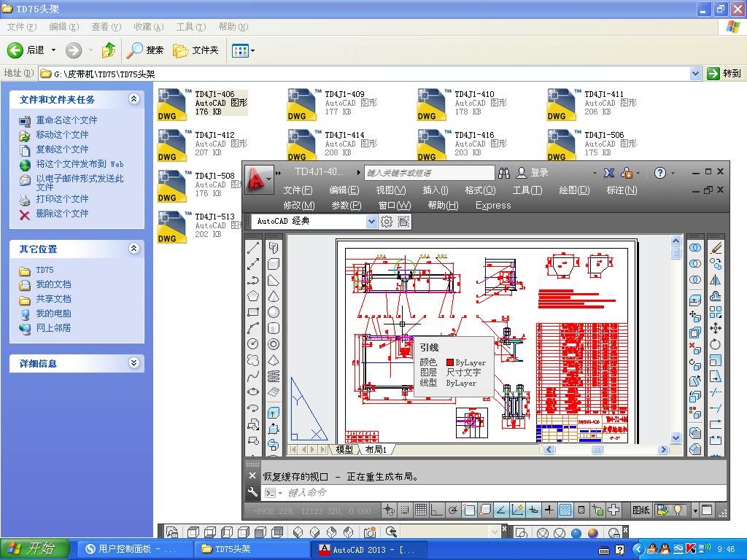Open the annotation scale dropdown on status bar
The height and width of the screenshot is (560, 747).
click(x=697, y=510)
